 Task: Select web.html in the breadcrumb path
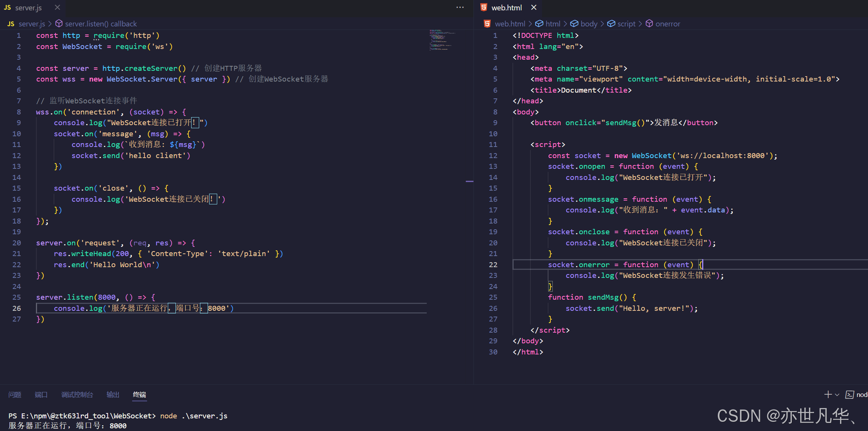(x=510, y=24)
